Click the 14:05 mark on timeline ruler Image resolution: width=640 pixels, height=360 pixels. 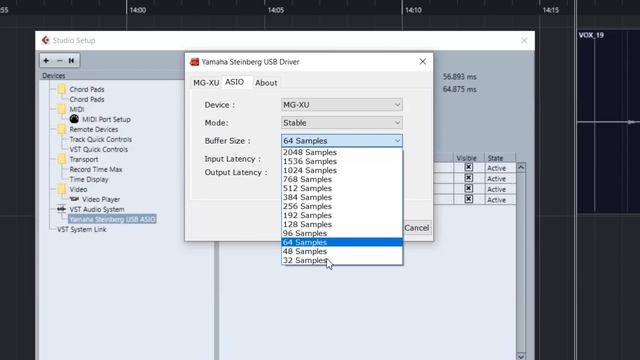click(276, 10)
